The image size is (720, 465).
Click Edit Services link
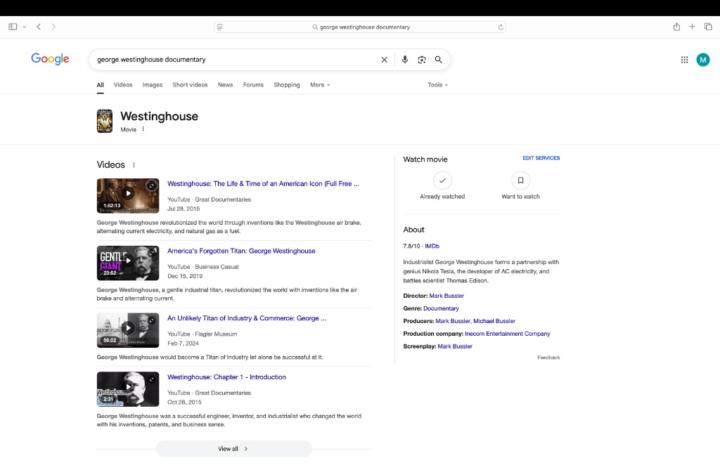(x=541, y=158)
